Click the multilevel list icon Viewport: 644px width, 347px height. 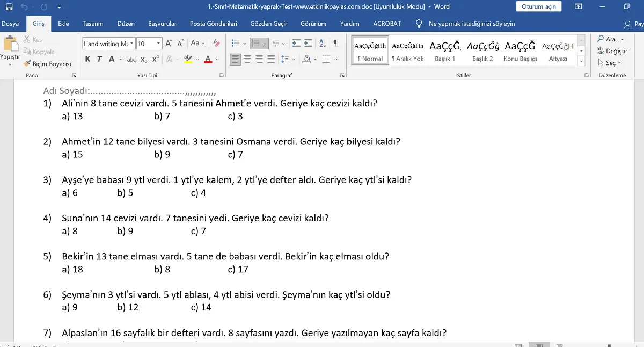(276, 44)
